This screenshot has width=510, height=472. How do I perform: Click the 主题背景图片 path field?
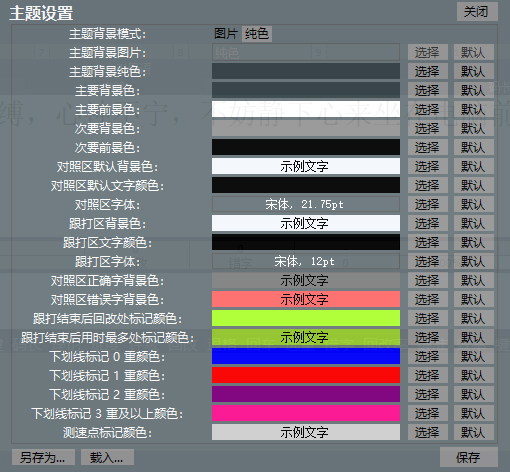306,52
